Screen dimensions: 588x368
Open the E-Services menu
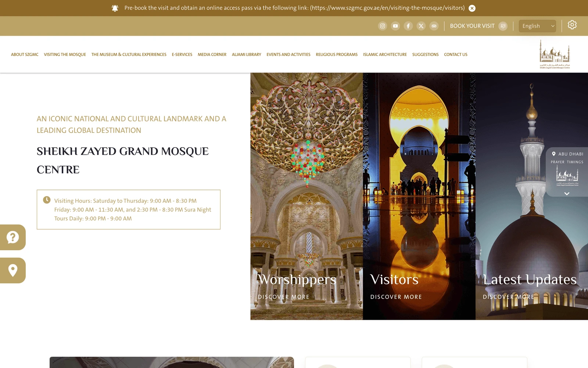pos(182,54)
